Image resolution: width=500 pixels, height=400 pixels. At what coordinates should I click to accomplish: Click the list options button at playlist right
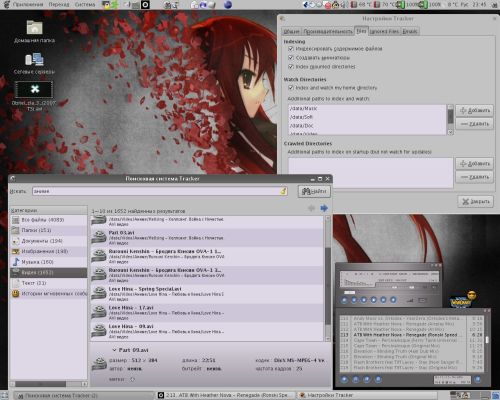(x=478, y=379)
